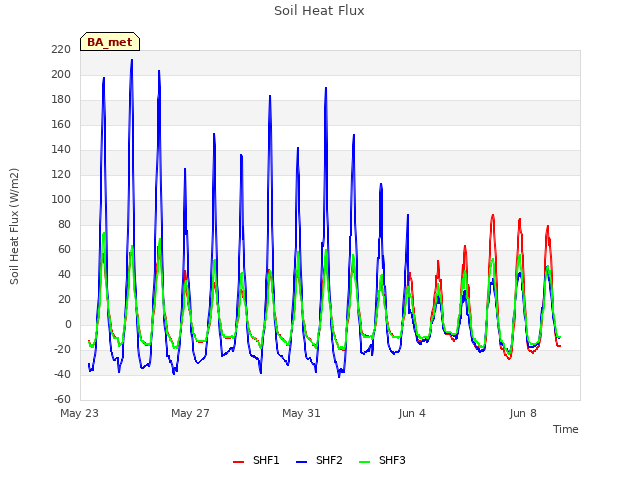Click the May 31 x-axis tick label
Viewport: 640px width, 480px height.
click(x=301, y=413)
